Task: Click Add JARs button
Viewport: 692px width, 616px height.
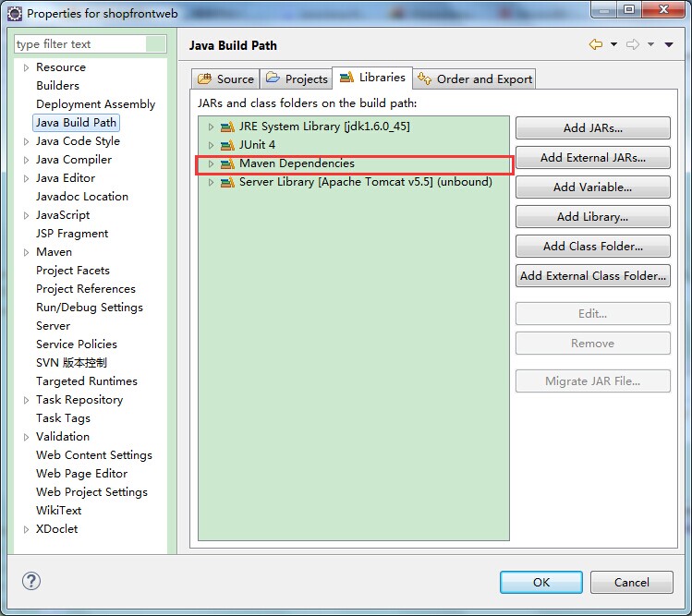Action: pyautogui.click(x=593, y=128)
